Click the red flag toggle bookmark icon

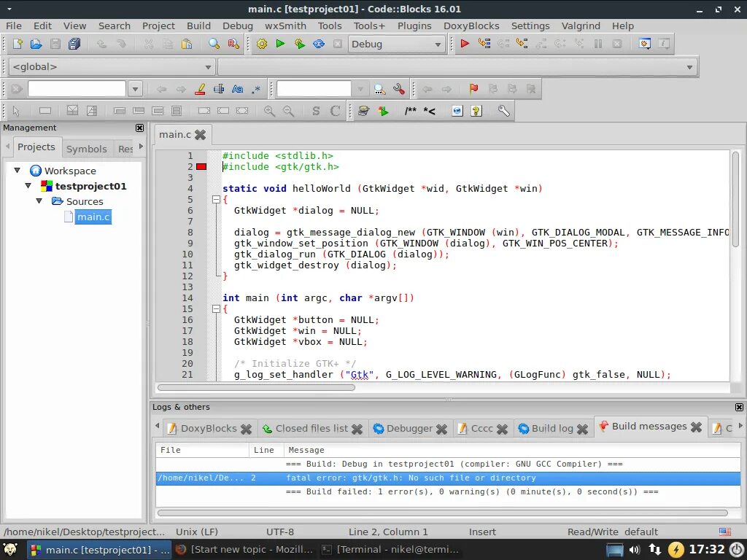point(473,88)
